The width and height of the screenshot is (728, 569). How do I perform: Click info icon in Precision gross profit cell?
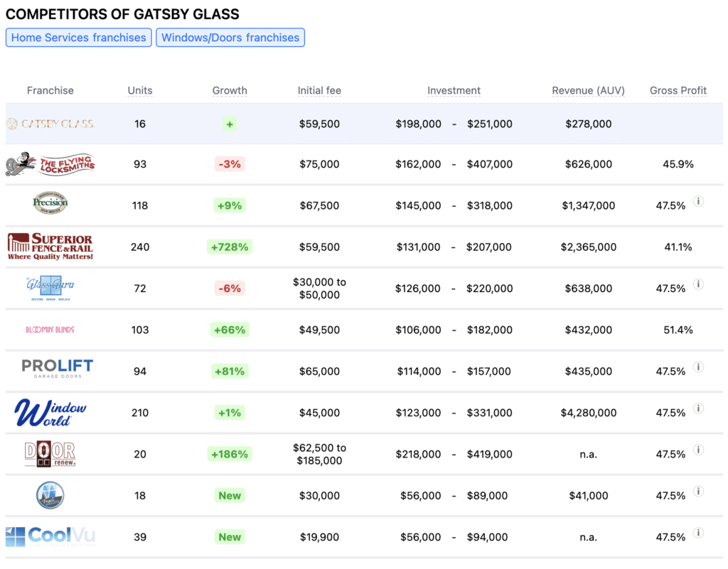point(698,201)
